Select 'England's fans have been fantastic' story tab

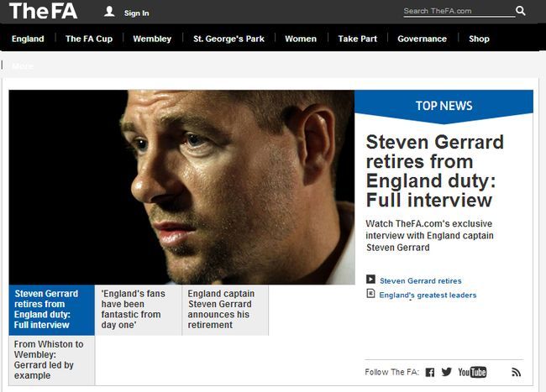pyautogui.click(x=138, y=310)
